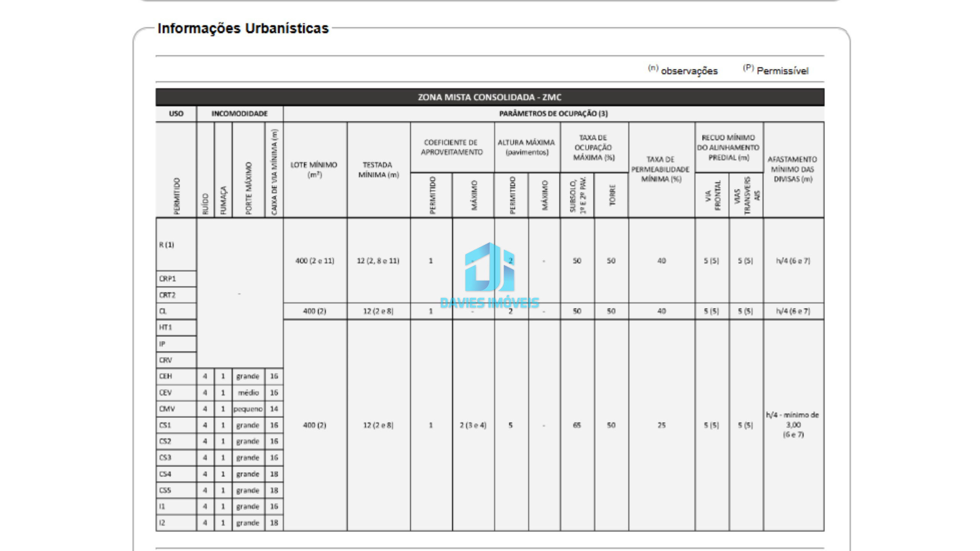This screenshot has width=980, height=551.
Task: Select the 'PARÂMETROS DE OCUPAÇÃO (3)' header
Action: point(554,114)
